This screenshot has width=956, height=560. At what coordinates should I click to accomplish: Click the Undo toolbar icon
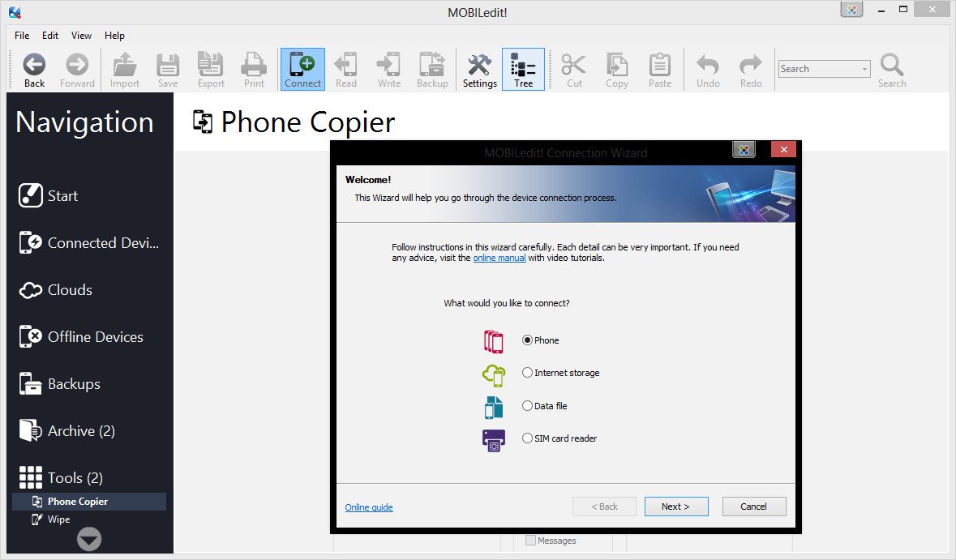708,65
